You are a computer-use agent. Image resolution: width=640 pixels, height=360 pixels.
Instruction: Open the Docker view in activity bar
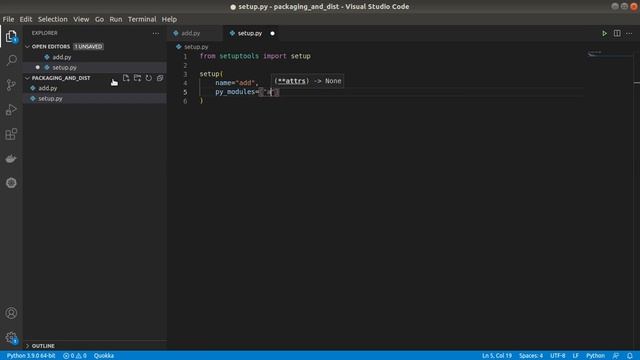(11, 158)
